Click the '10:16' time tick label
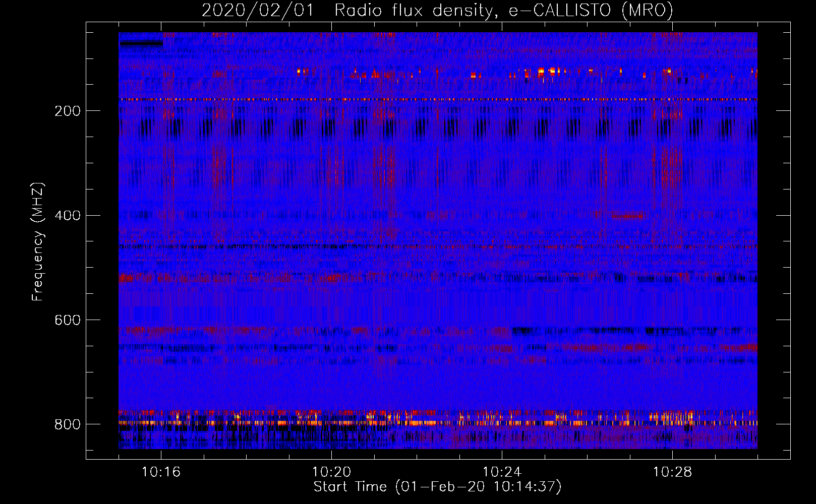 pyautogui.click(x=161, y=472)
